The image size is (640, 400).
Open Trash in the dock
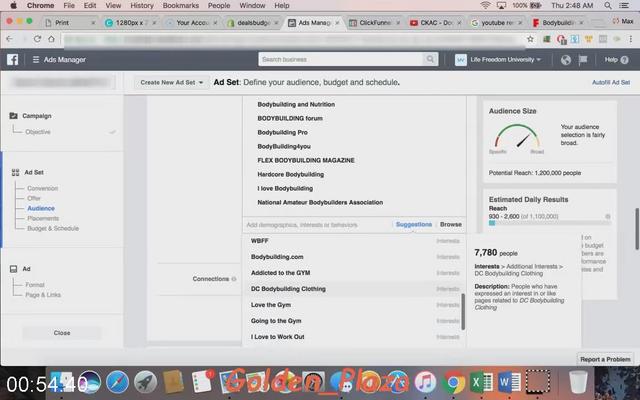pos(578,383)
